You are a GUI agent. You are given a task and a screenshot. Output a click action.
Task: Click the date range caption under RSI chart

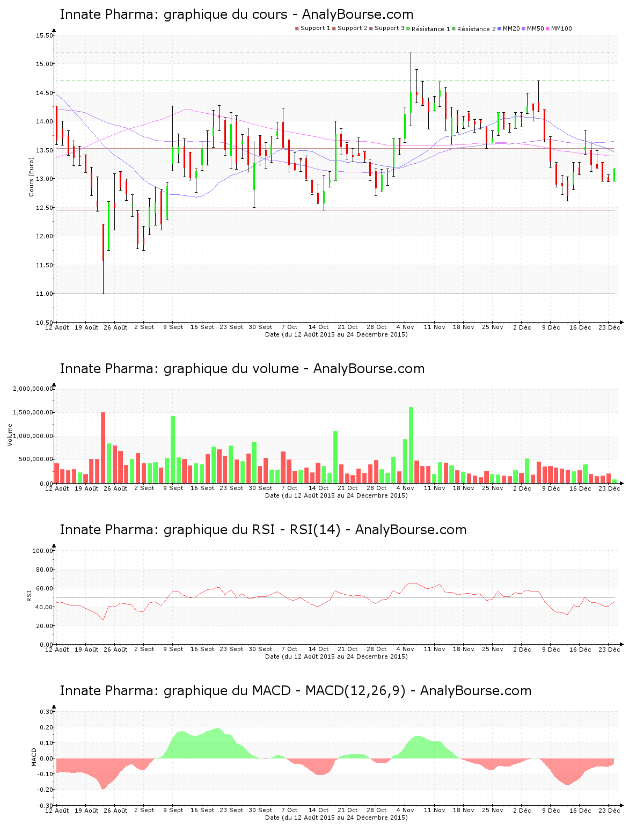click(336, 656)
